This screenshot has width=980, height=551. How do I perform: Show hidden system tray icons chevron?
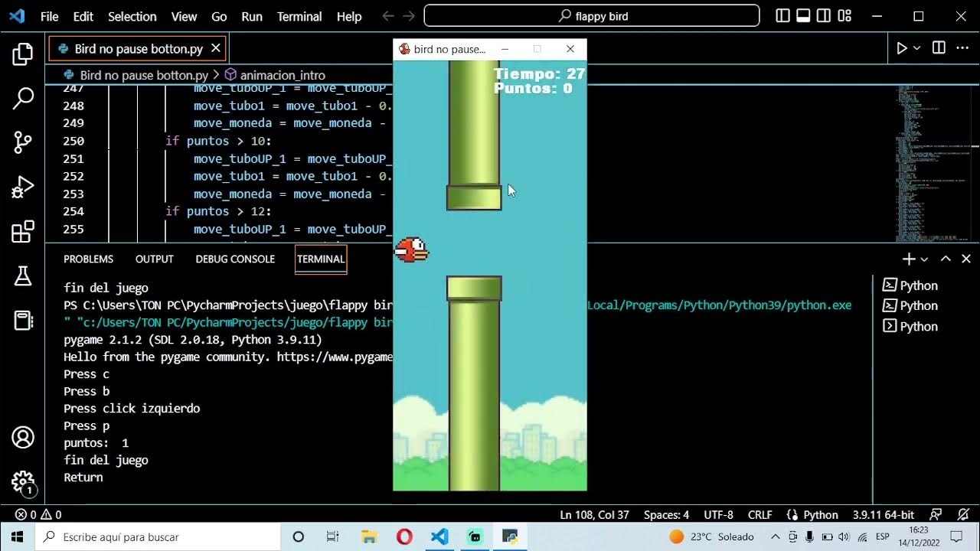tap(775, 536)
